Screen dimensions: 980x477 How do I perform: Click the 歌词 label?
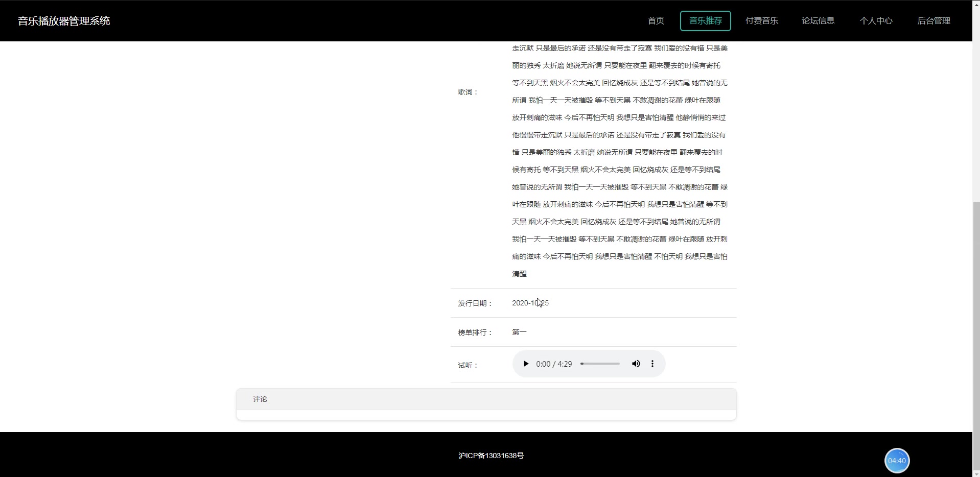click(x=468, y=92)
